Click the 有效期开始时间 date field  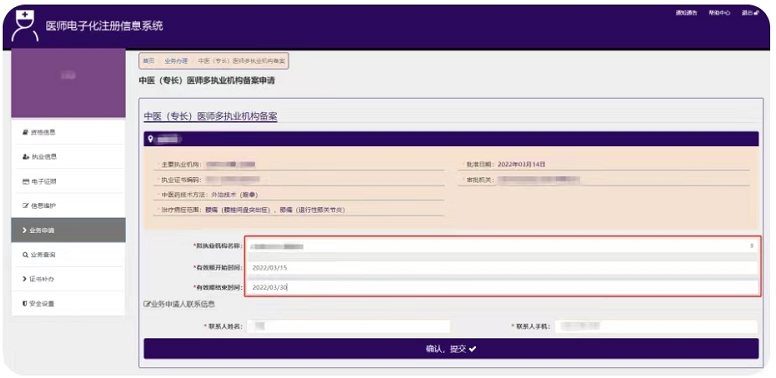pos(502,268)
